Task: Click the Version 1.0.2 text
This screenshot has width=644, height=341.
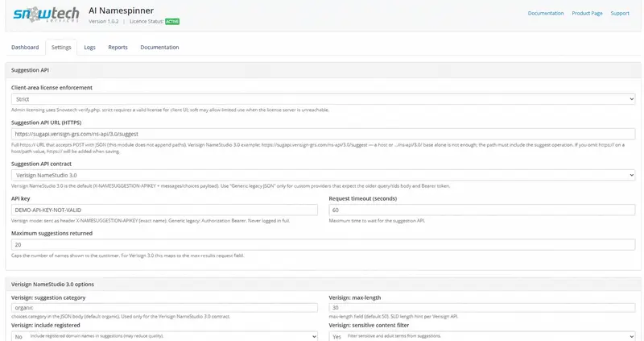Action: pyautogui.click(x=104, y=22)
